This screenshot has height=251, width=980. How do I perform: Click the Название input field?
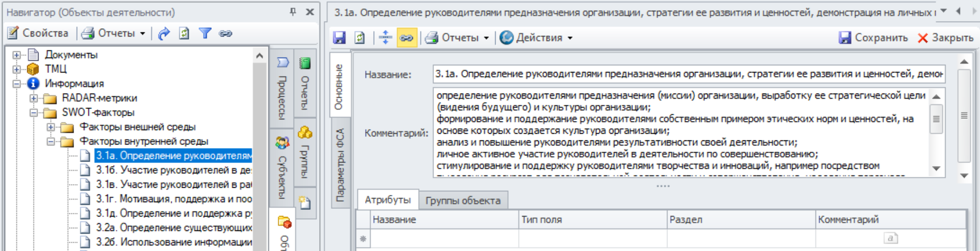tap(688, 74)
